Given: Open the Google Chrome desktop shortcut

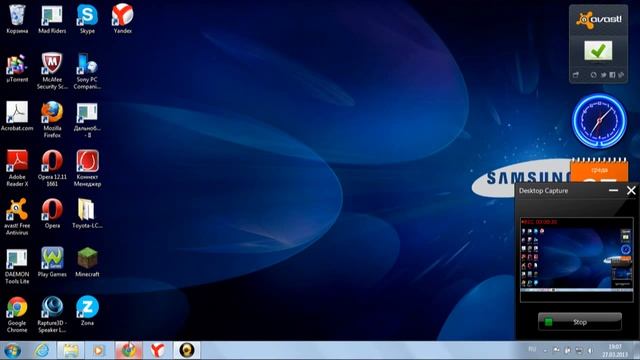Looking at the screenshot, I should click(x=17, y=314).
